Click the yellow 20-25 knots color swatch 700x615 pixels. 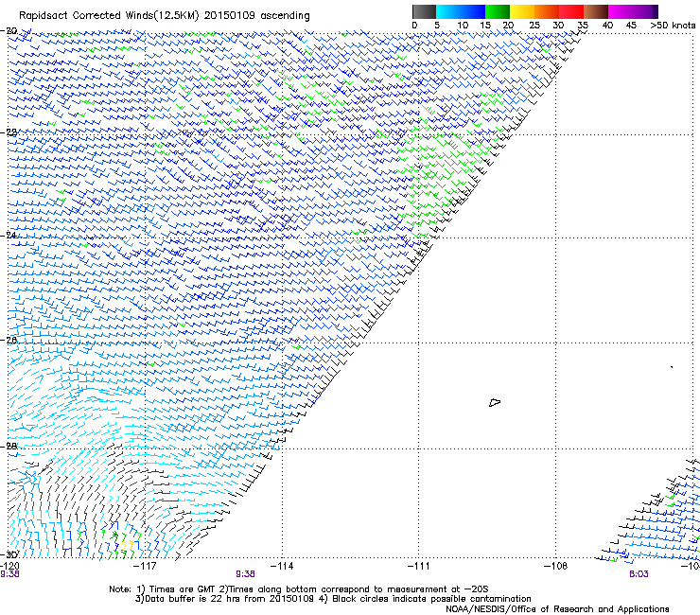pyautogui.click(x=522, y=11)
